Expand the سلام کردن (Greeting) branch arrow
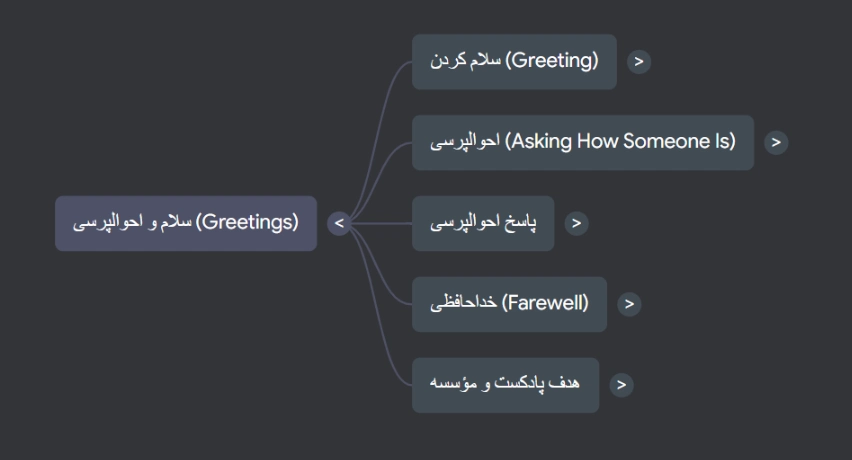Screen dimensions: 852x460 coord(639,61)
